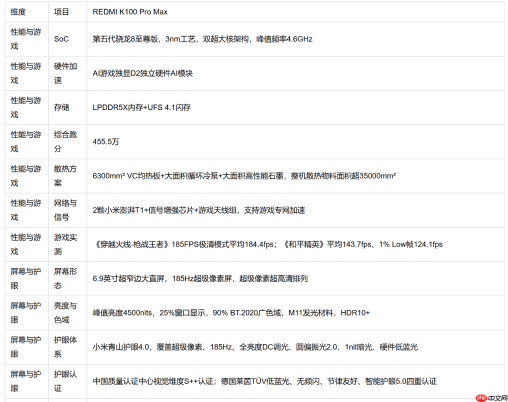Select the LPDDR5X内存+UFS 4.1闪存 value
Viewport: 508px width, 402px height.
coord(142,107)
